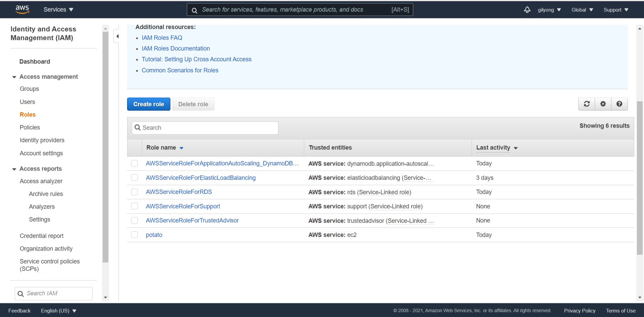Open AWSServiceRoleForElasticLoadBalancing role details
644x317 pixels.
pos(201,178)
